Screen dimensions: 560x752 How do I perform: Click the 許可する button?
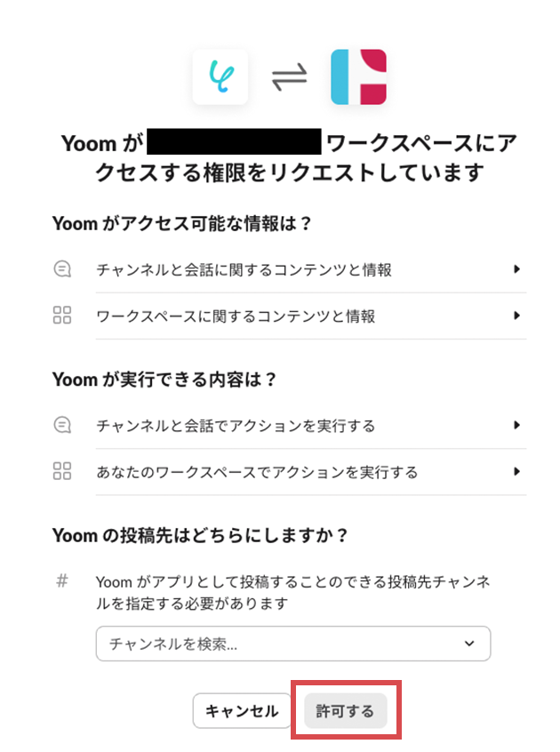pos(345,711)
